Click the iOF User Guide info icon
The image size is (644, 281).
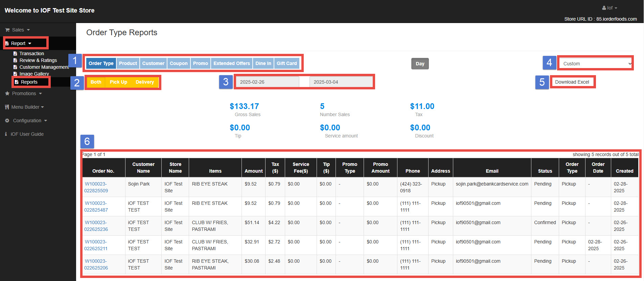[x=6, y=134]
